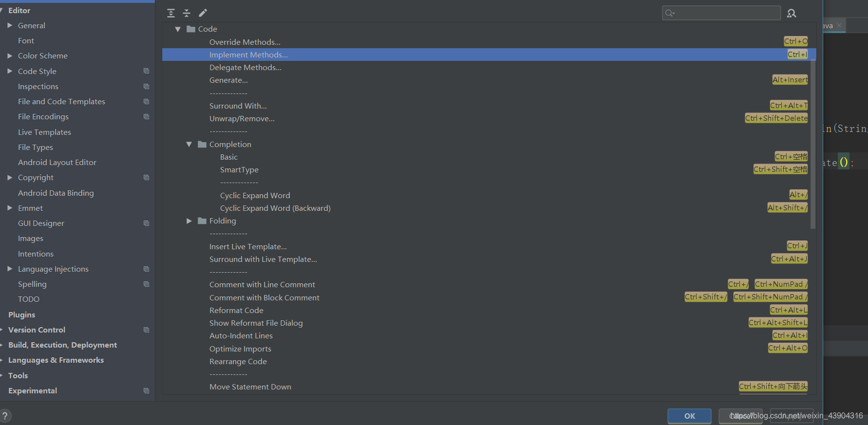This screenshot has width=868, height=425.
Task: Open the Font settings page
Action: 26,40
